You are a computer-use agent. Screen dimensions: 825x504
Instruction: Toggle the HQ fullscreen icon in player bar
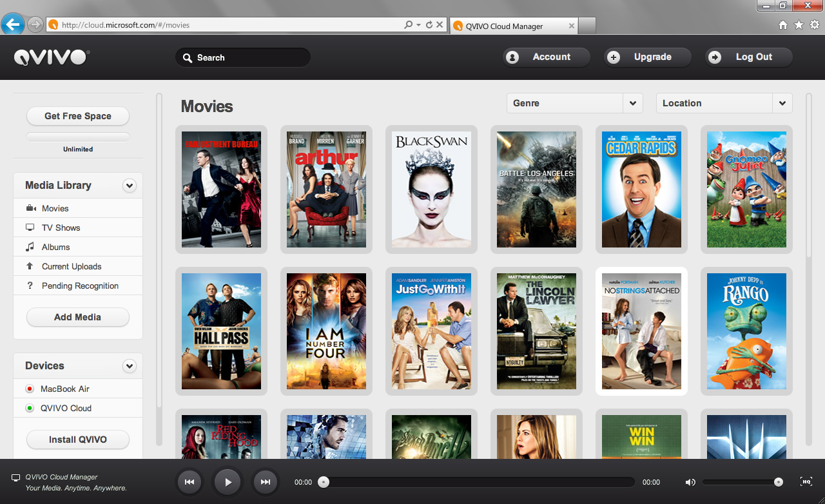point(806,481)
